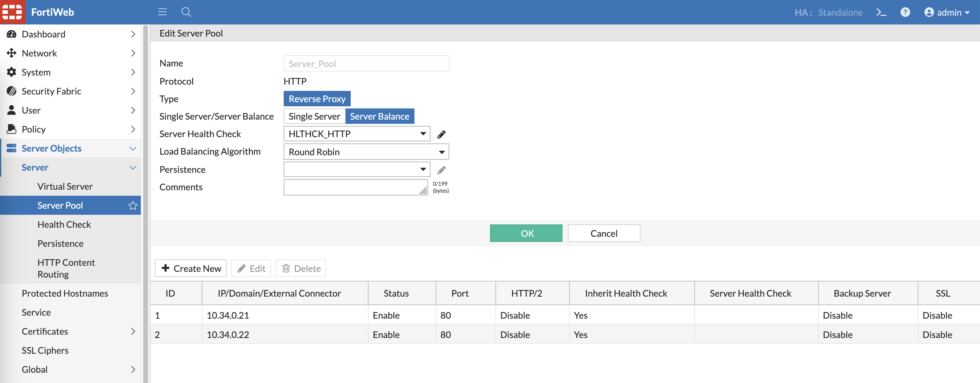The image size is (980, 383).
Task: Click the help question mark icon
Action: point(905,12)
